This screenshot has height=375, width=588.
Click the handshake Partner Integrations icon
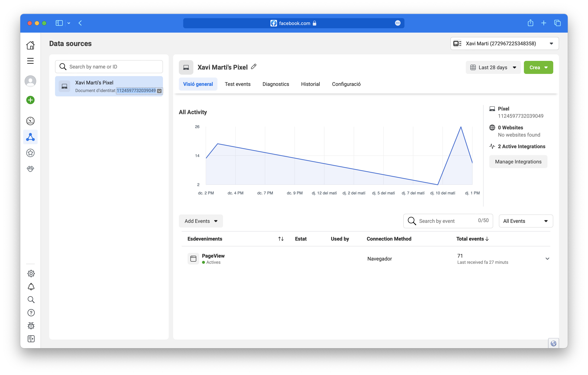click(x=30, y=168)
